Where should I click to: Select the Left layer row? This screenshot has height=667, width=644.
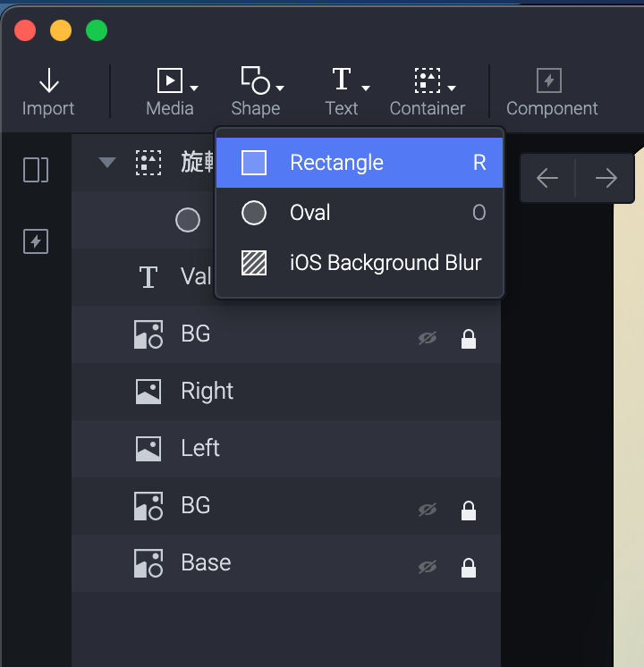[x=286, y=449]
